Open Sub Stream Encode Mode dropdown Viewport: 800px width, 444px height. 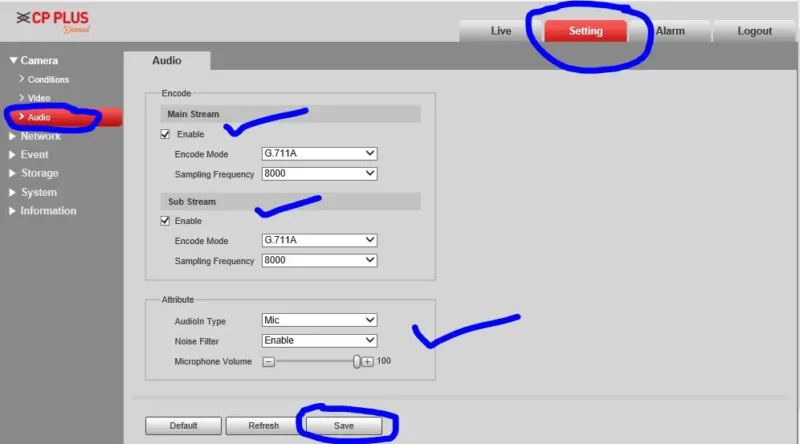[319, 241]
